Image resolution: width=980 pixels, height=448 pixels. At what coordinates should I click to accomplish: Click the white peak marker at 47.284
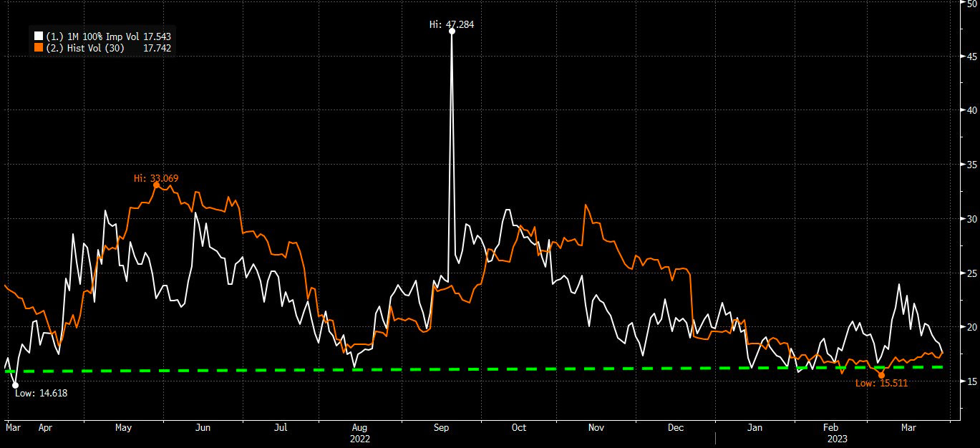452,31
